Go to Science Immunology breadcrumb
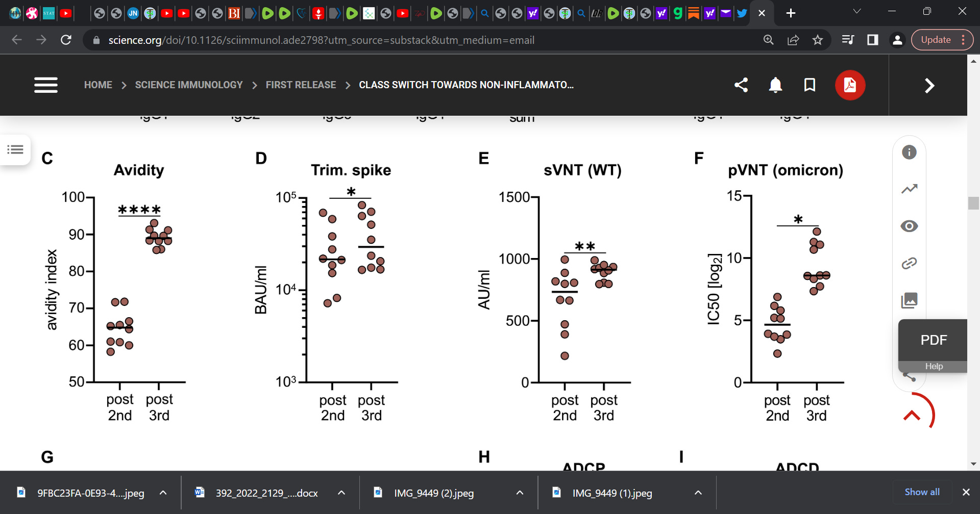Viewport: 980px width, 514px height. [x=189, y=85]
